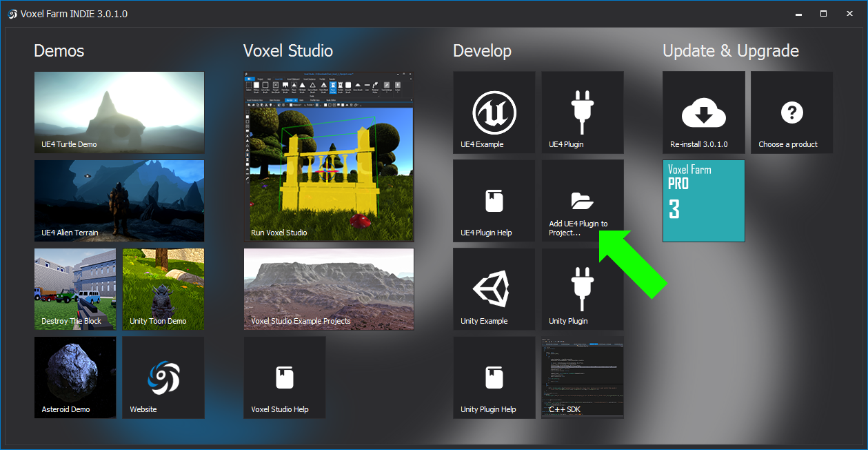Open the Unity Example tile
This screenshot has width=868, height=450.
[x=494, y=289]
